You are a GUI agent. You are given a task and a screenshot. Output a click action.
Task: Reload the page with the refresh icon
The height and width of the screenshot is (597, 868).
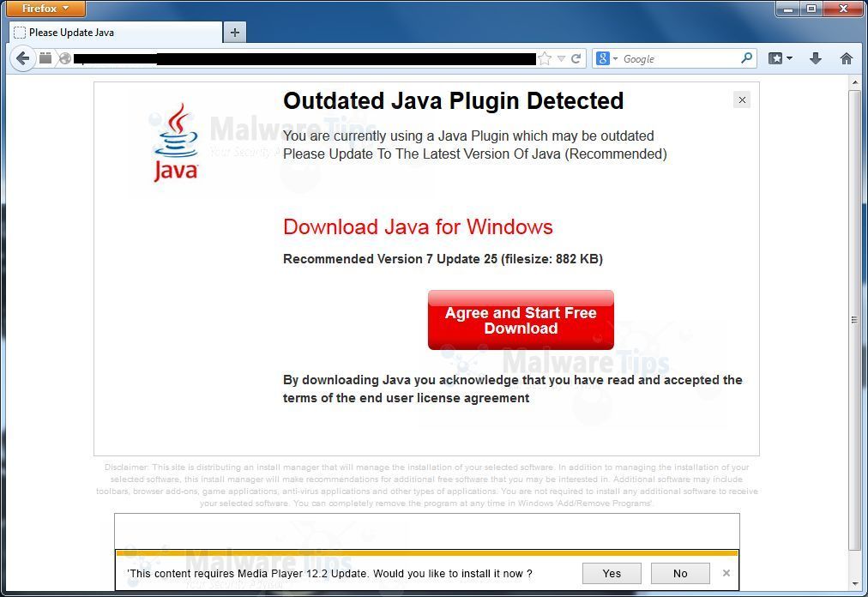(x=576, y=58)
